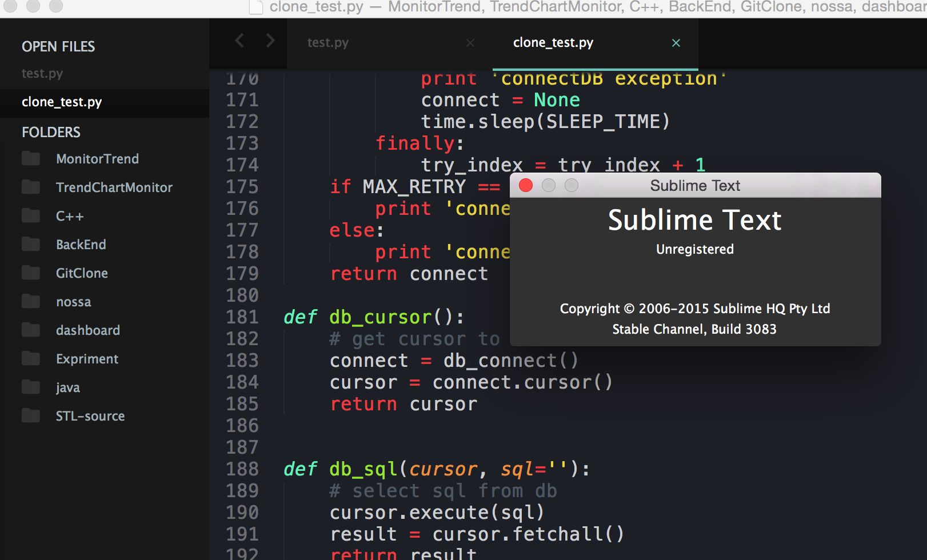Screen dimensions: 927x560
Task: Expand the java folder
Action: pyautogui.click(x=67, y=387)
